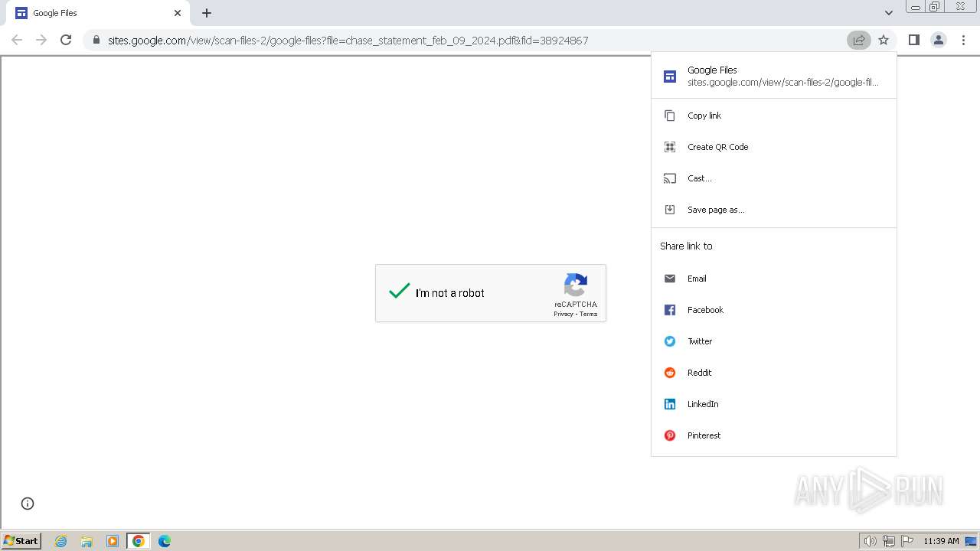
Task: Choose Copy link in share menu
Action: [773, 116]
